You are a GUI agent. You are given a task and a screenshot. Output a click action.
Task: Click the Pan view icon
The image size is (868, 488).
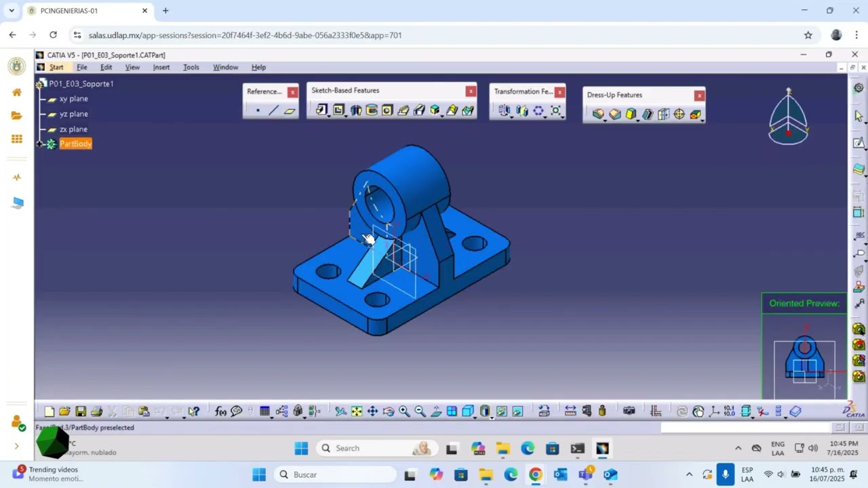click(x=372, y=411)
